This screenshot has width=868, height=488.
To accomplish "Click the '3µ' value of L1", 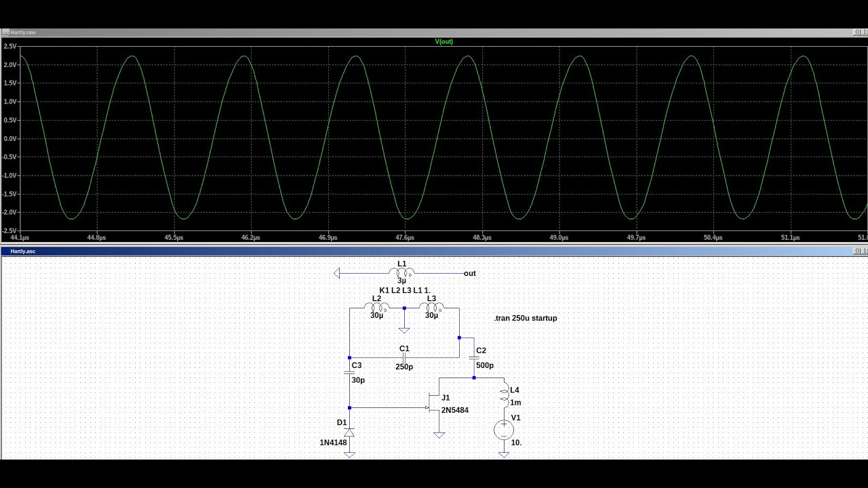I will tap(401, 281).
